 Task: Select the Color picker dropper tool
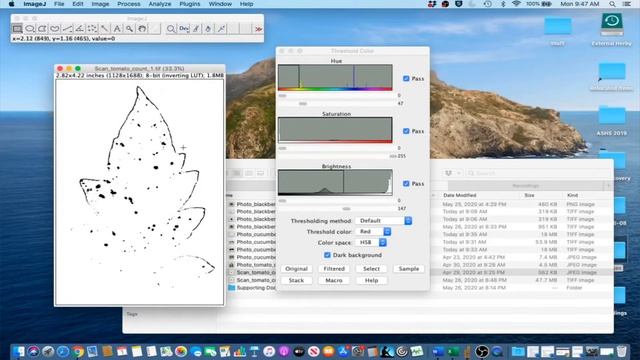pos(221,29)
